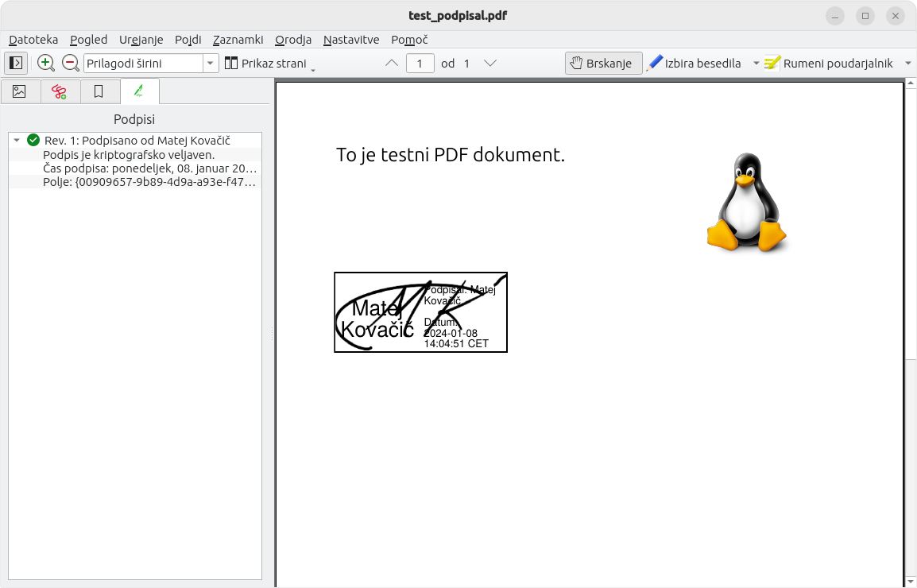Switch to the thumbnails sidebar tab
The image size is (917, 588).
pyautogui.click(x=19, y=91)
